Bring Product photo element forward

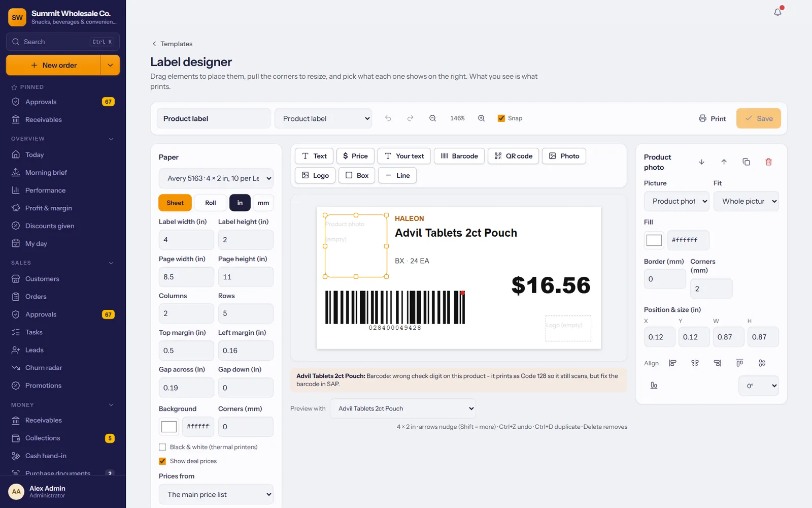pos(724,162)
